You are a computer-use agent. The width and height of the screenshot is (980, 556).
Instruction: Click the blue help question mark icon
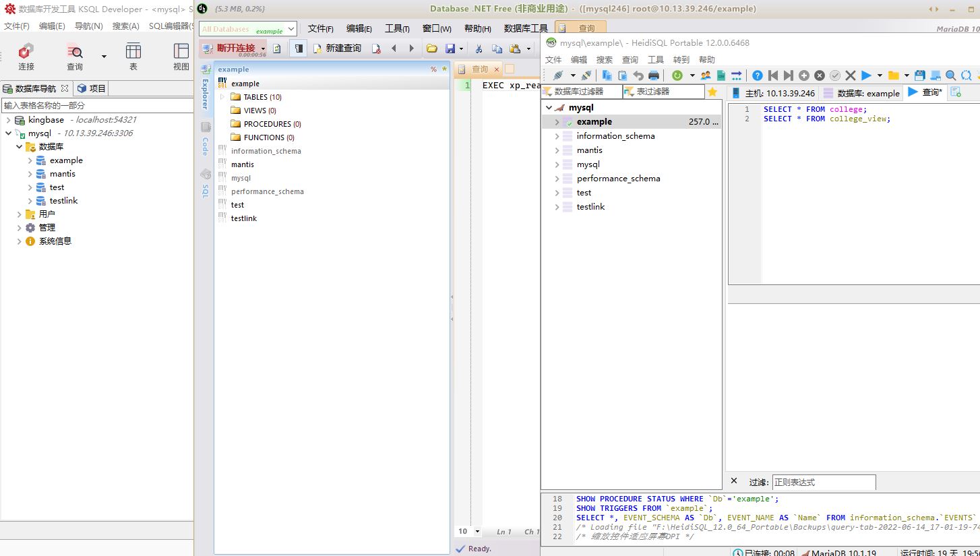click(758, 75)
